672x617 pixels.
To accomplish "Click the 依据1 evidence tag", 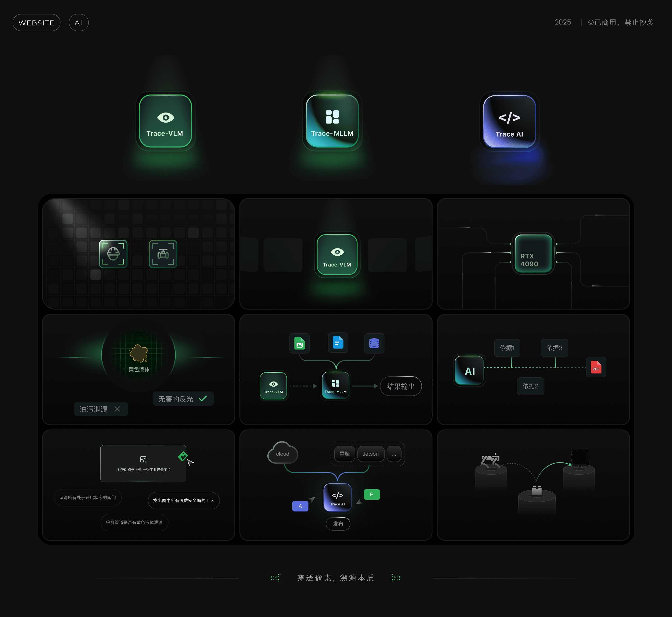I will coord(507,348).
